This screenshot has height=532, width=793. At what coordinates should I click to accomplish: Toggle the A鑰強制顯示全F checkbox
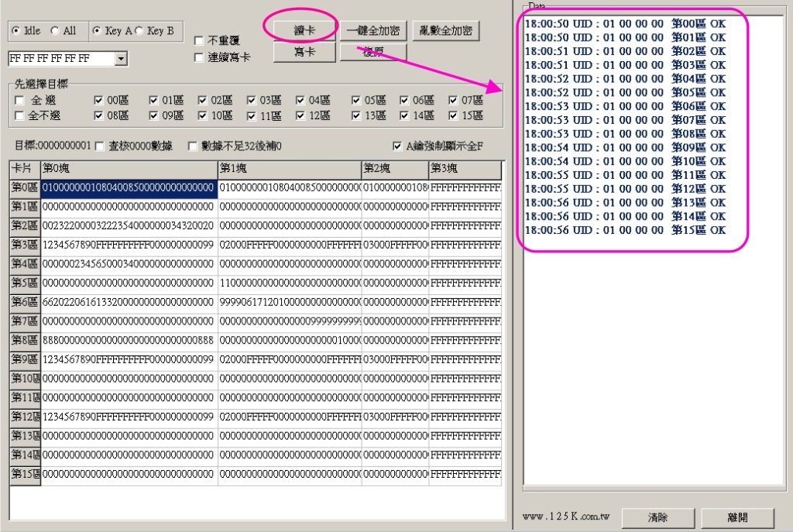click(x=398, y=146)
